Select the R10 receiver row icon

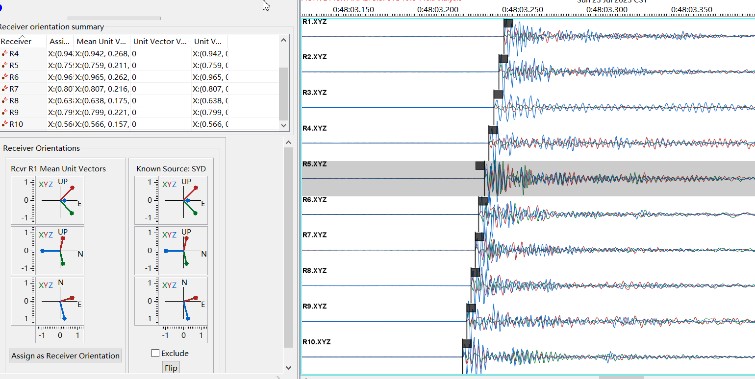[4, 124]
